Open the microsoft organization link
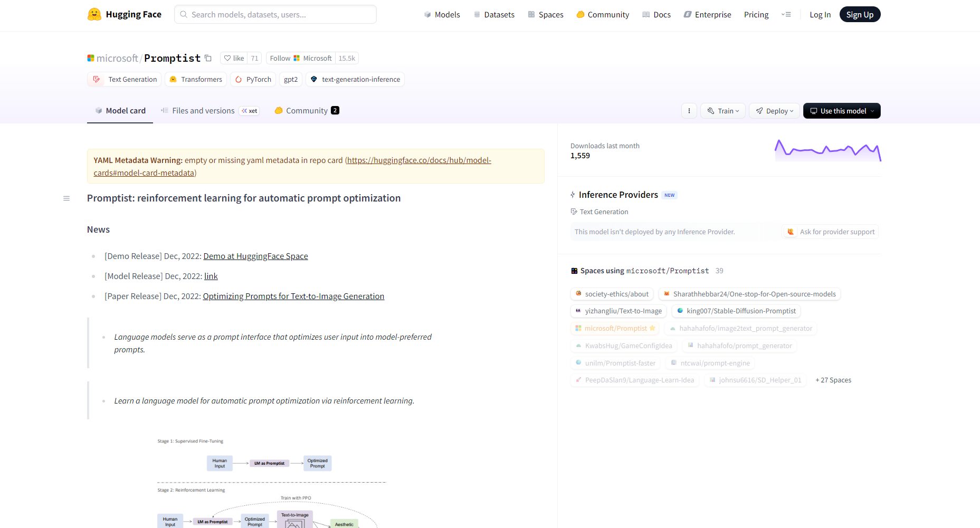Image resolution: width=980 pixels, height=528 pixels. pos(117,58)
